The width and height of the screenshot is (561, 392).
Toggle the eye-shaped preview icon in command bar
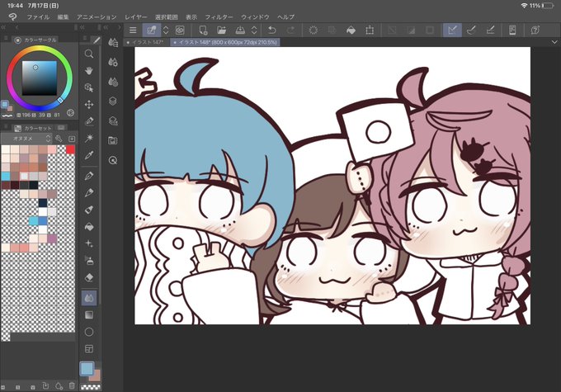[180, 30]
